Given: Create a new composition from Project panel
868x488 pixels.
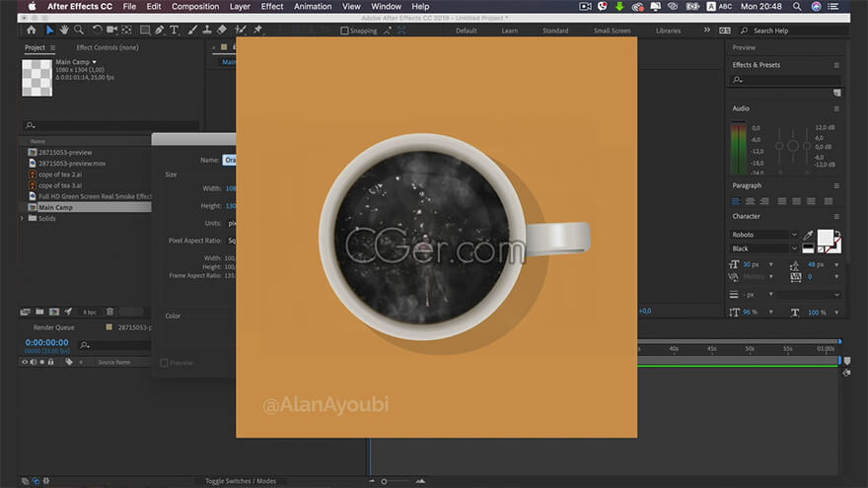Looking at the screenshot, I should coord(54,313).
